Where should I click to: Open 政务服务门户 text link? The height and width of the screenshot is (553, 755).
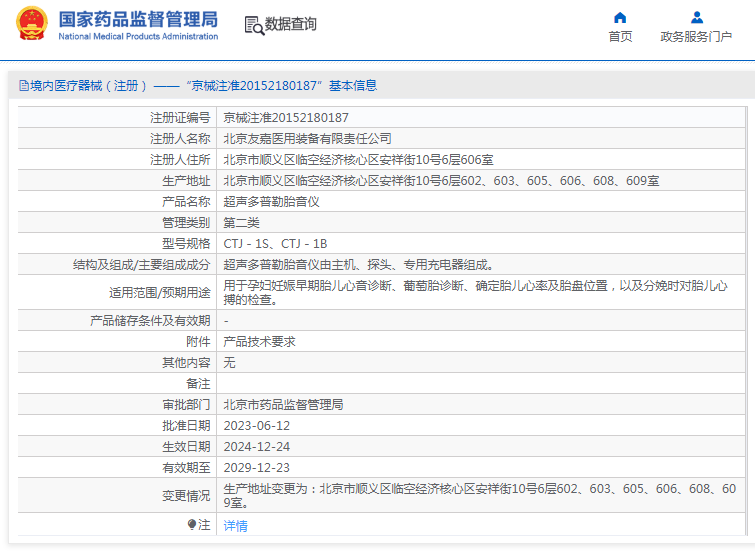696,37
